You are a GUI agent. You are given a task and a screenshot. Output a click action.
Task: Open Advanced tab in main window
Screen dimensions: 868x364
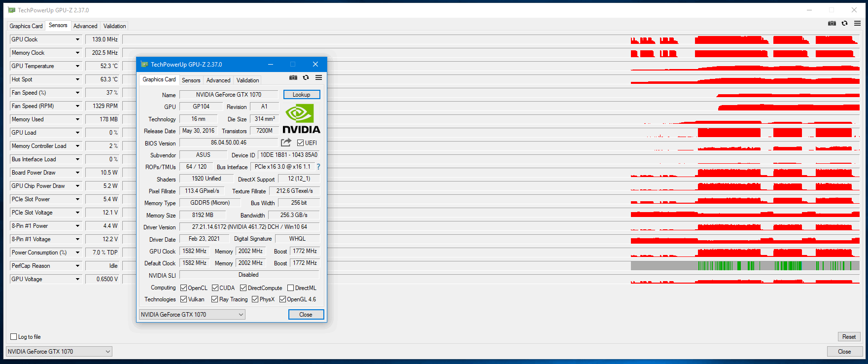pos(85,26)
